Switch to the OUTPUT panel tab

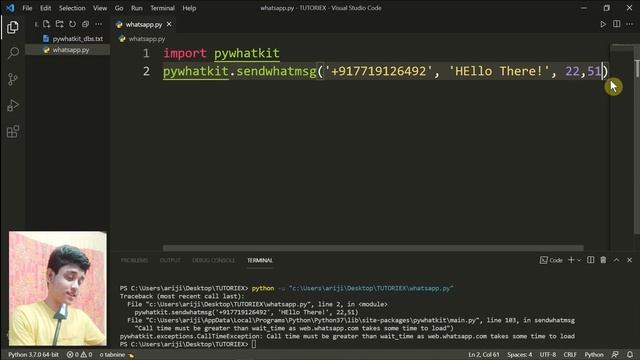click(170, 260)
